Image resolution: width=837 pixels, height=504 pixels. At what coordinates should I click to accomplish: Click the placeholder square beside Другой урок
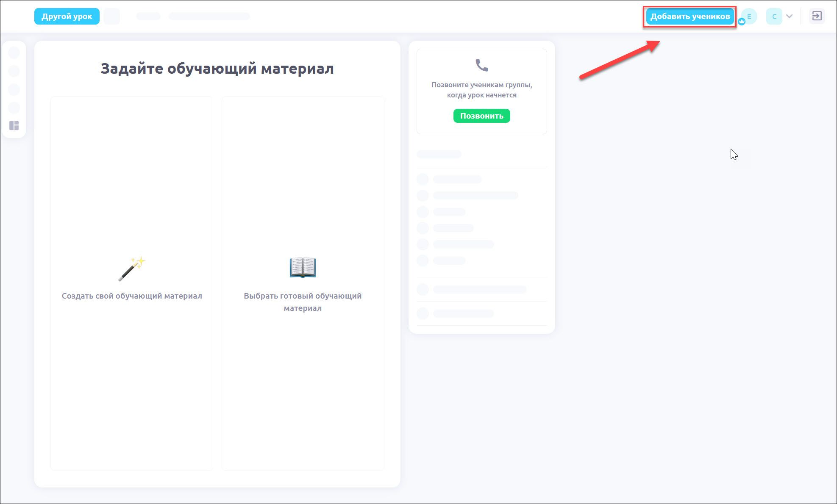tap(111, 16)
